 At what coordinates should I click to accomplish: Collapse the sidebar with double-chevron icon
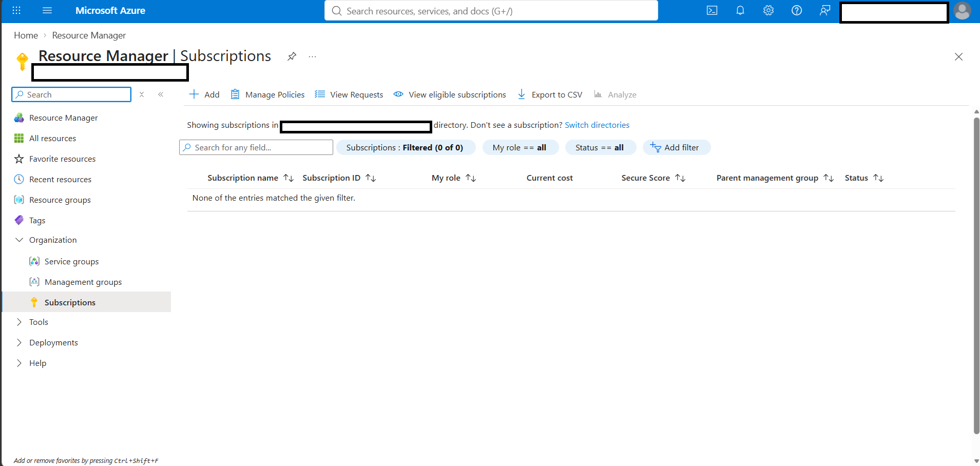tap(161, 94)
